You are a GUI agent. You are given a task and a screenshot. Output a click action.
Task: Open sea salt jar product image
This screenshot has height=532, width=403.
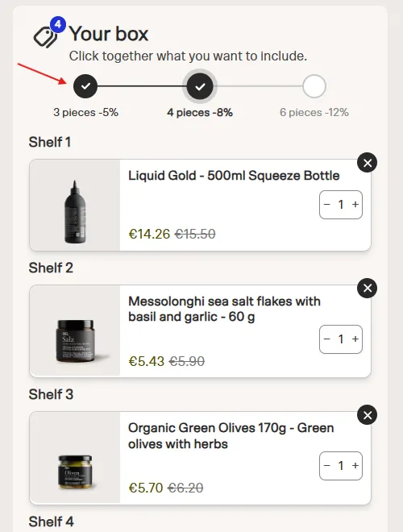(75, 330)
